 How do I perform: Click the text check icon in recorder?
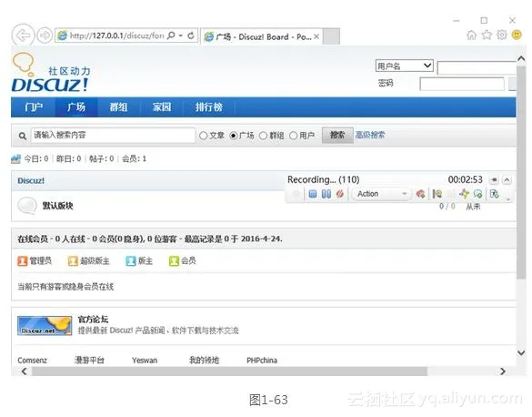pyautogui.click(x=495, y=194)
